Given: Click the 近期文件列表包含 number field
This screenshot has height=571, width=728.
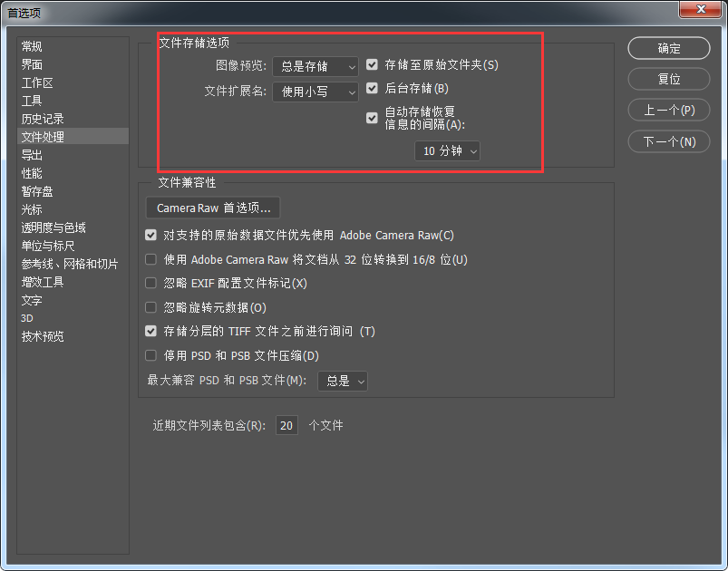Looking at the screenshot, I should (286, 425).
